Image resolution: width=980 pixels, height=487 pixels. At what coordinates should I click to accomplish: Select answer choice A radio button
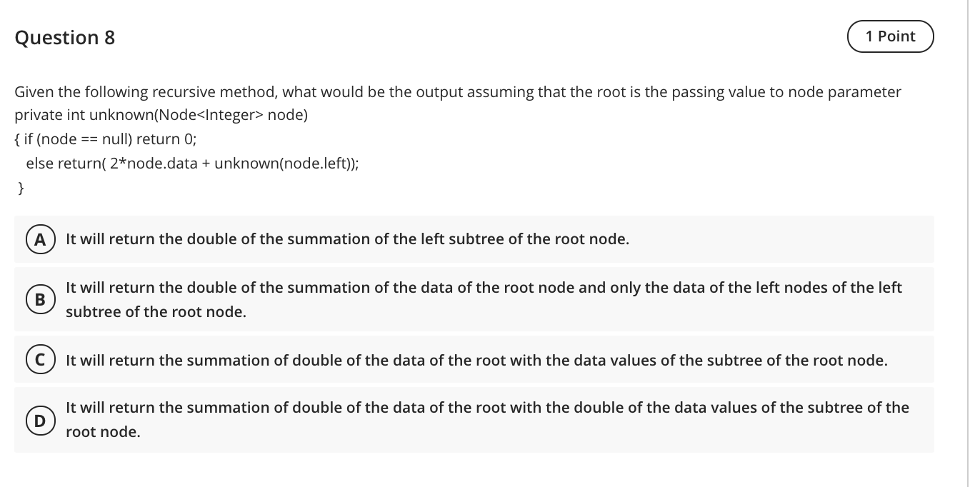coord(40,239)
